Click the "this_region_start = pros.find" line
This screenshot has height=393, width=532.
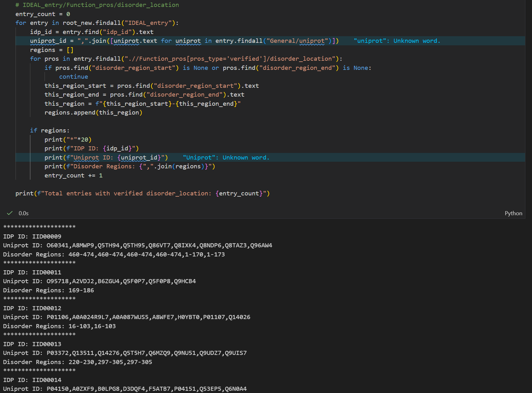point(152,86)
